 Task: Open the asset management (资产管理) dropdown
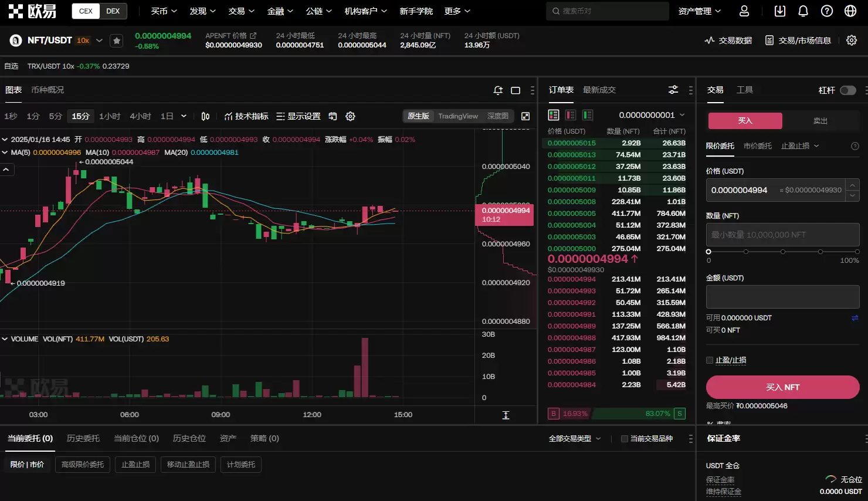(x=699, y=11)
